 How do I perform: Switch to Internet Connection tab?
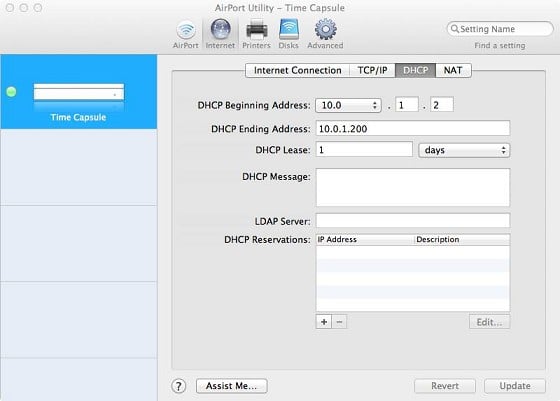pos(297,70)
